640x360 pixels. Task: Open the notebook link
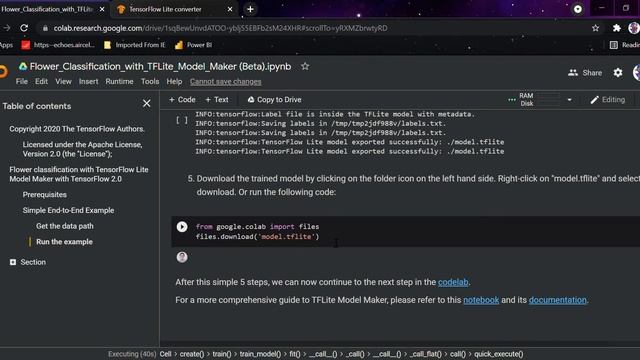[481, 300]
